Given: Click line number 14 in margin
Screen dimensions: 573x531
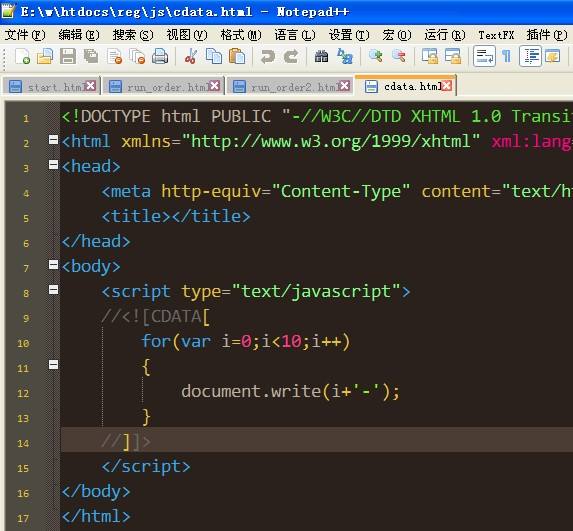Looking at the screenshot, I should coord(23,443).
